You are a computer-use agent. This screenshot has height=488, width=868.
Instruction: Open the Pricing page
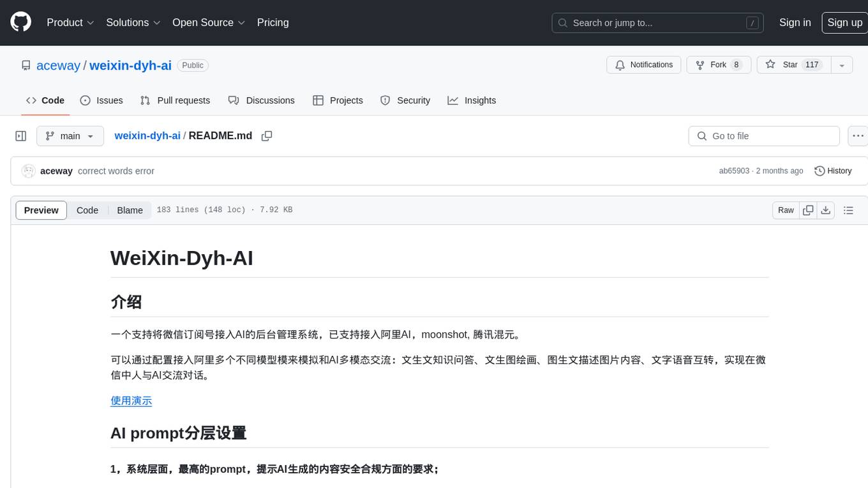tap(273, 22)
